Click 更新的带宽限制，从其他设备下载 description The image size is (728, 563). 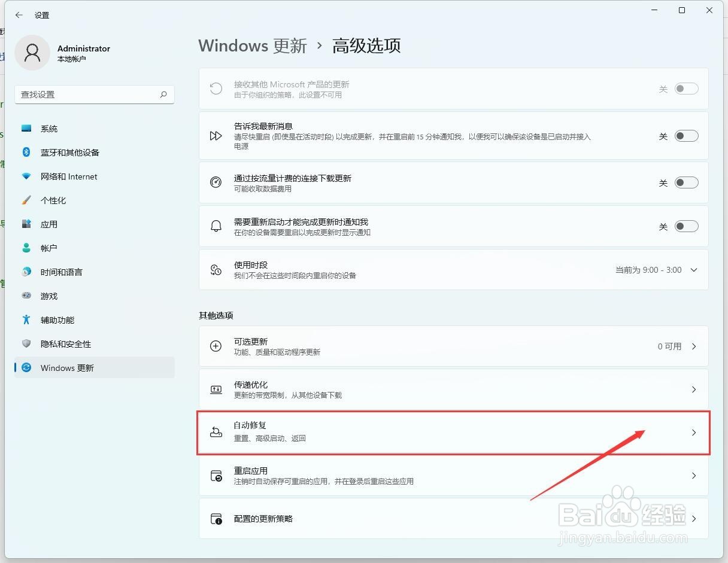click(288, 395)
